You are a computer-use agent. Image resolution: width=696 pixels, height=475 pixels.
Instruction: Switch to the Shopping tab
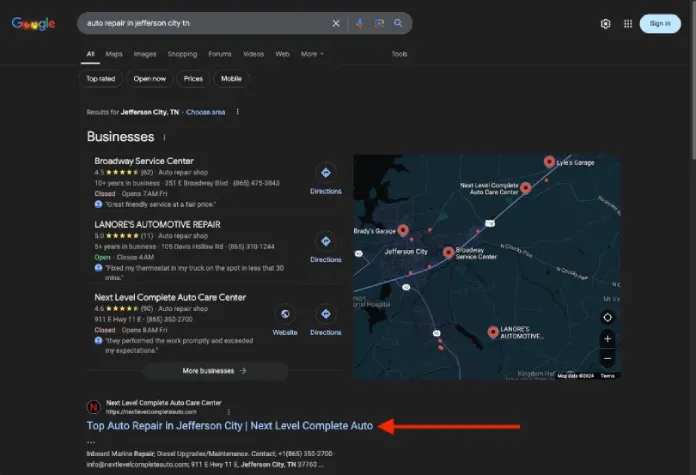[182, 54]
